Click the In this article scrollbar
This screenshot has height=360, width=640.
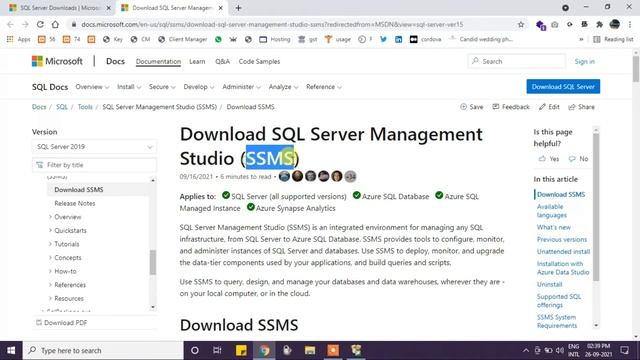(x=596, y=207)
